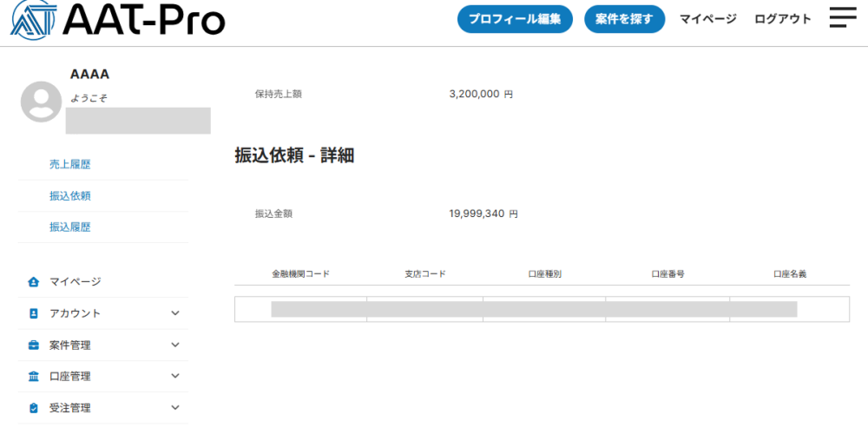Open the 売上履歴 link

click(70, 164)
